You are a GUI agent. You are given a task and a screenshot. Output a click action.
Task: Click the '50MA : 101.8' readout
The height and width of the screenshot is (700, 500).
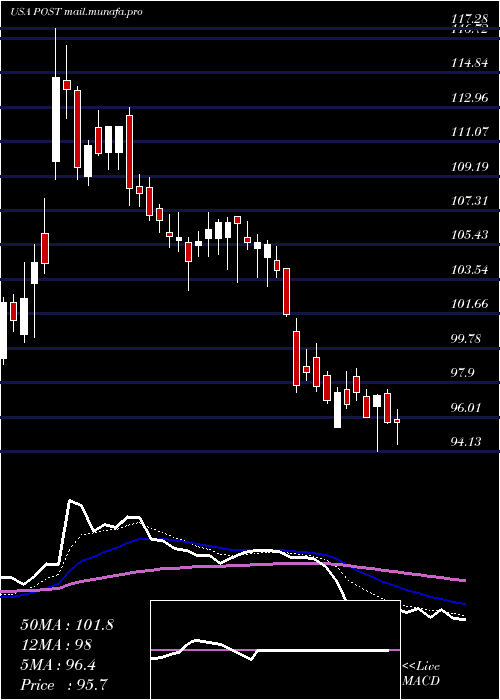(x=67, y=625)
